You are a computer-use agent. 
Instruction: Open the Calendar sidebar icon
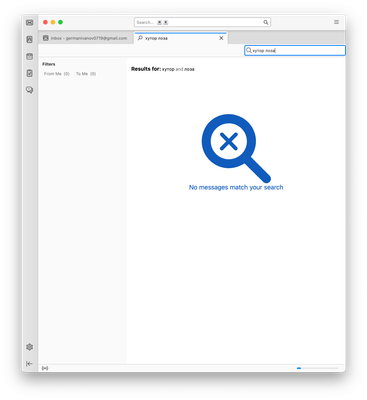[30, 56]
